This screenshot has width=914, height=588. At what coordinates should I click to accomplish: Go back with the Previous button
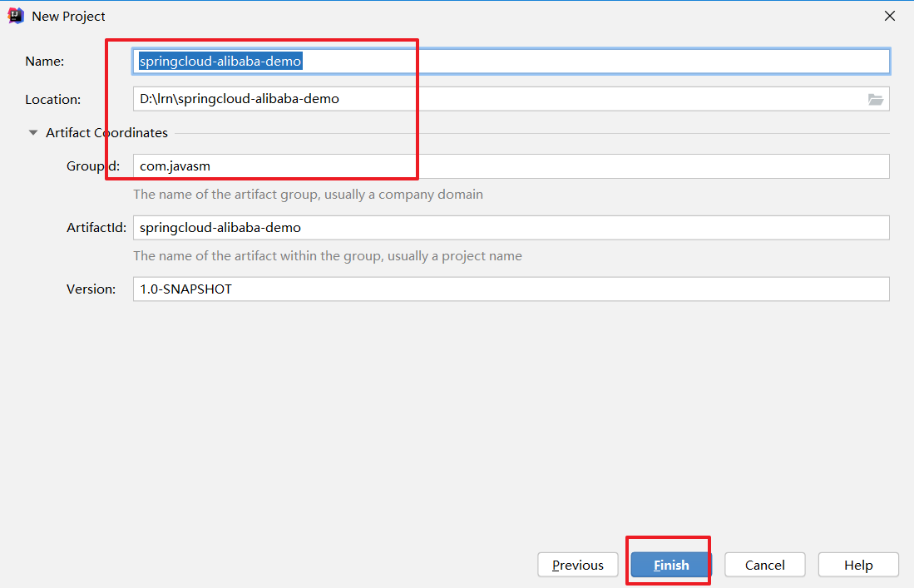click(578, 565)
